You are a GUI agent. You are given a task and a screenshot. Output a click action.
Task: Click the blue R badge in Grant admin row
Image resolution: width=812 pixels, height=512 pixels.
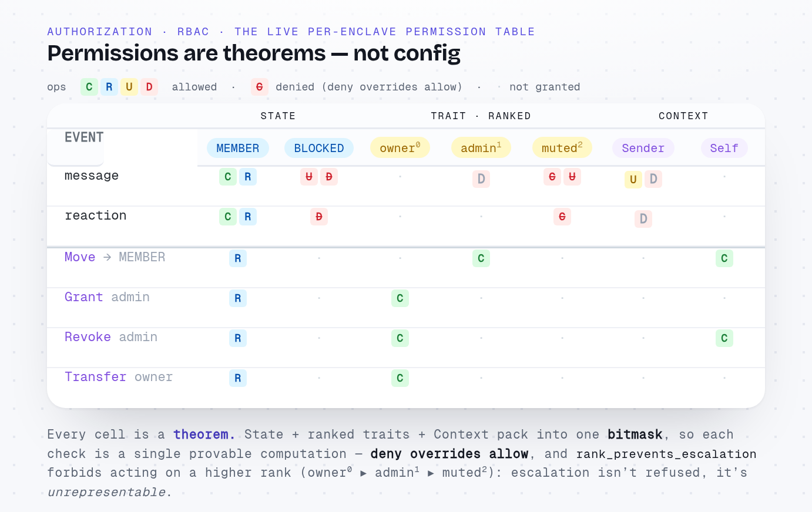pos(238,298)
